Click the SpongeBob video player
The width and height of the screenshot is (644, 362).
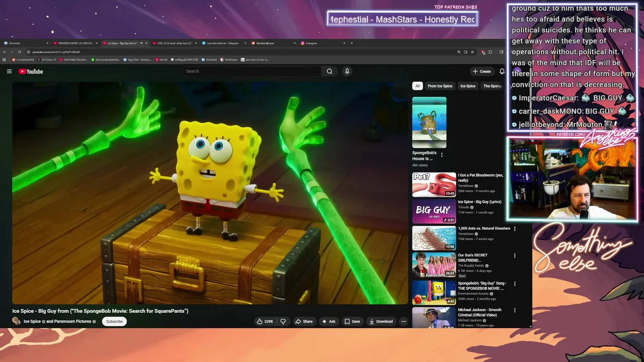point(210,193)
